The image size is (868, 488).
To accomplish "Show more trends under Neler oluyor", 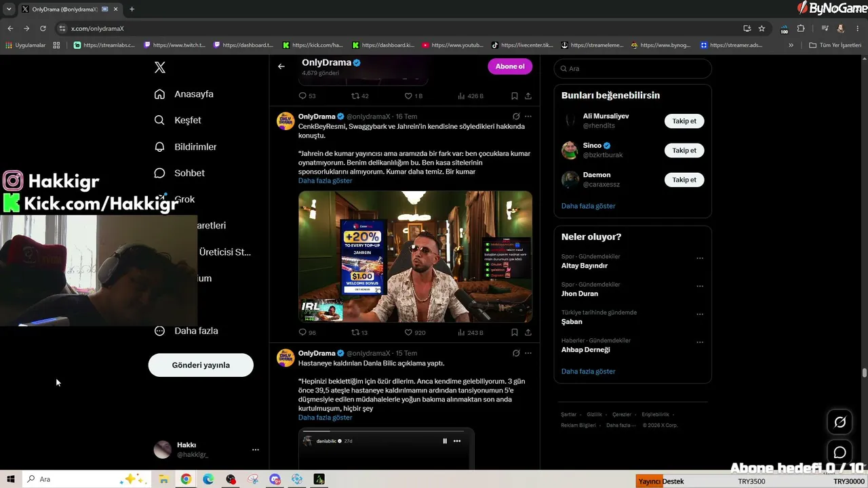I will (588, 371).
